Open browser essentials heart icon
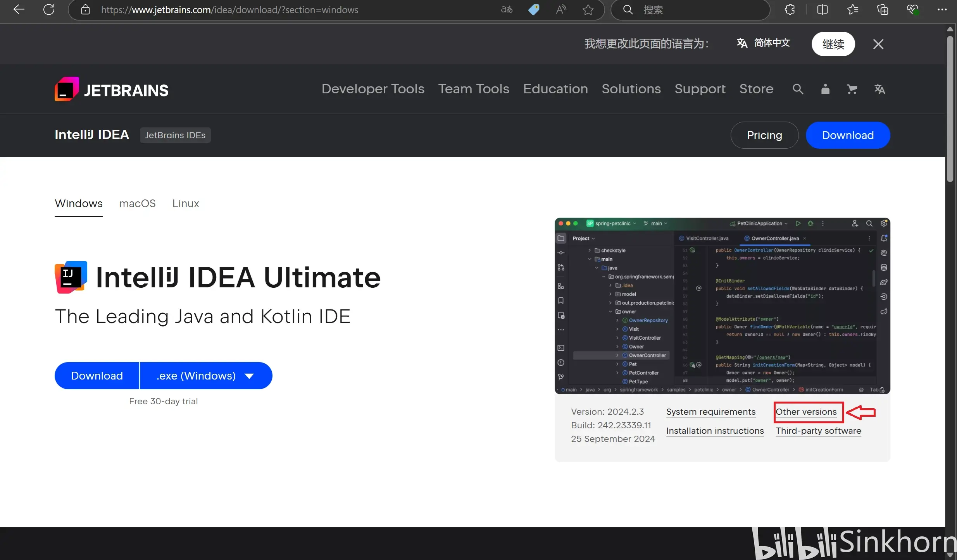Screen dimensions: 957x560 pyautogui.click(x=912, y=10)
